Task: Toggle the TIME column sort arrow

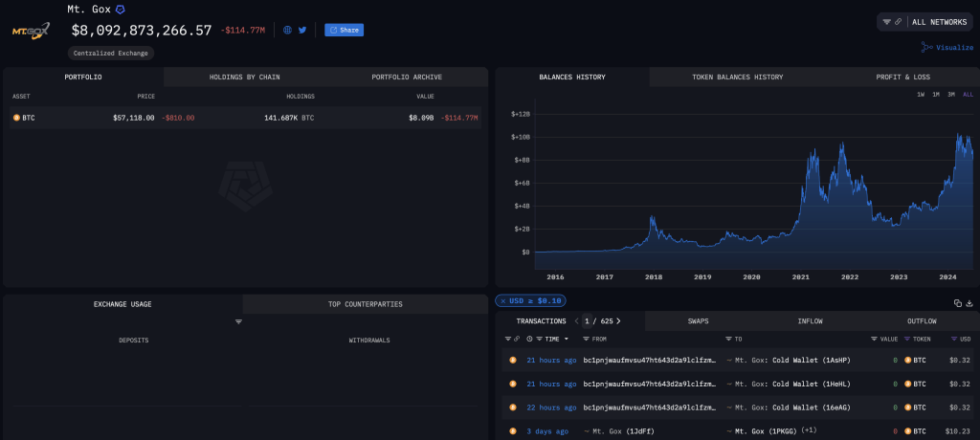Action: coord(567,339)
